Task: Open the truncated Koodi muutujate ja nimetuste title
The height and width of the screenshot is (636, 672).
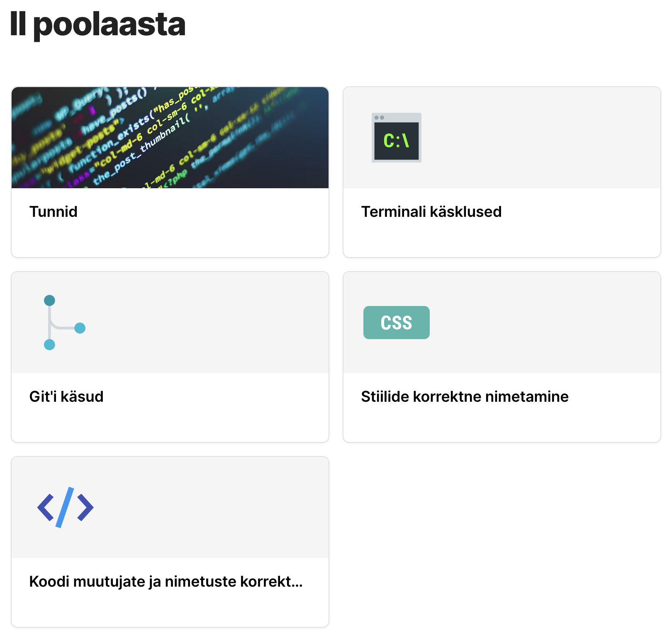Action: click(166, 582)
